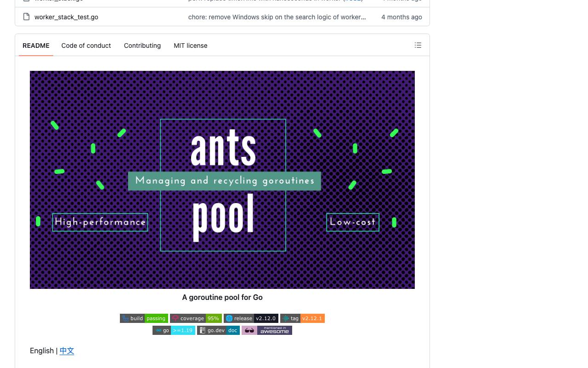
Task: Click the tag v2.12.1 badge
Action: pyautogui.click(x=302, y=318)
